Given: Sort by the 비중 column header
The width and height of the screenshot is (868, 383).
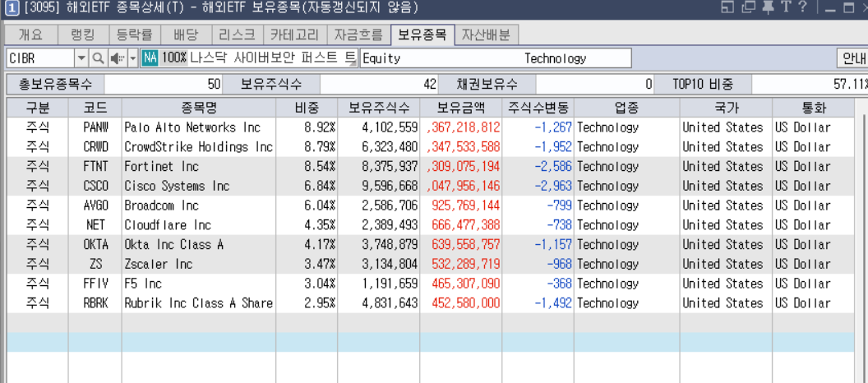Looking at the screenshot, I should 307,108.
